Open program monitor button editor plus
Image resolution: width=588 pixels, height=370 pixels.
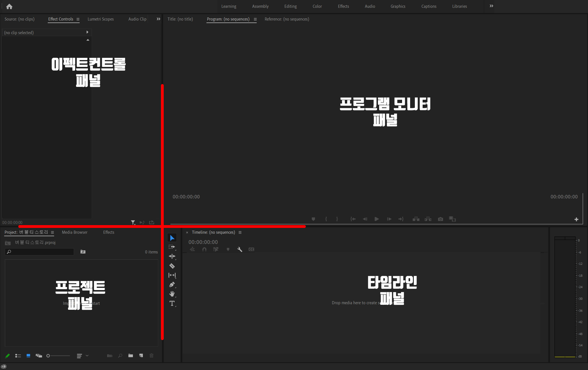tap(576, 219)
